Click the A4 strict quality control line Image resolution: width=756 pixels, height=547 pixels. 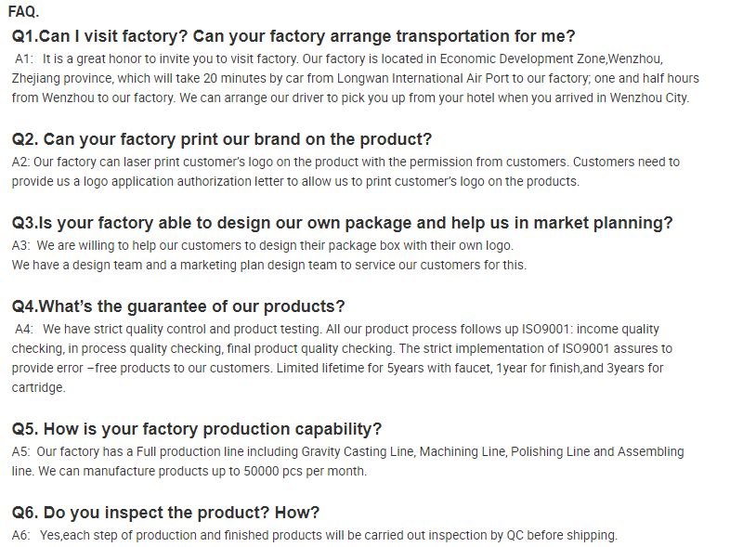337,329
